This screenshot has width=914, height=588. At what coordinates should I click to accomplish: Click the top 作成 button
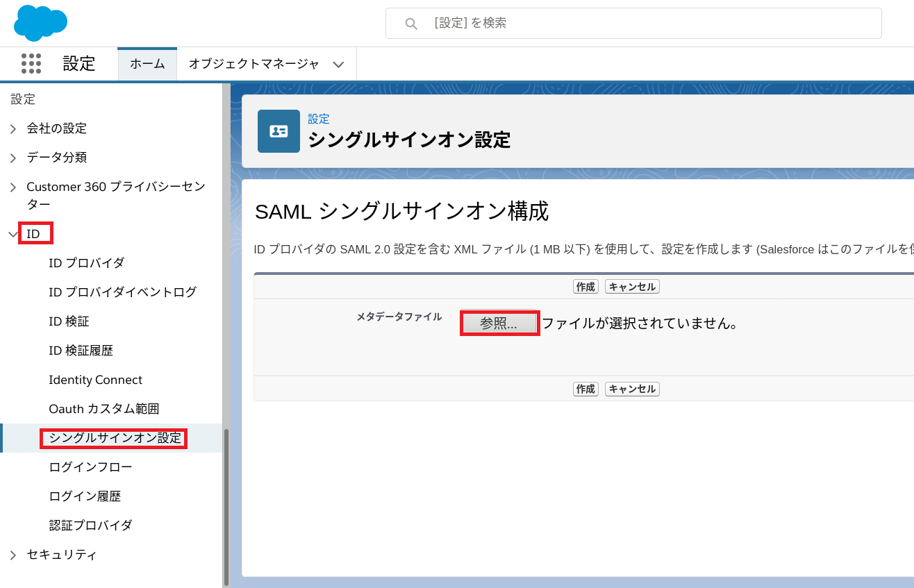[585, 287]
